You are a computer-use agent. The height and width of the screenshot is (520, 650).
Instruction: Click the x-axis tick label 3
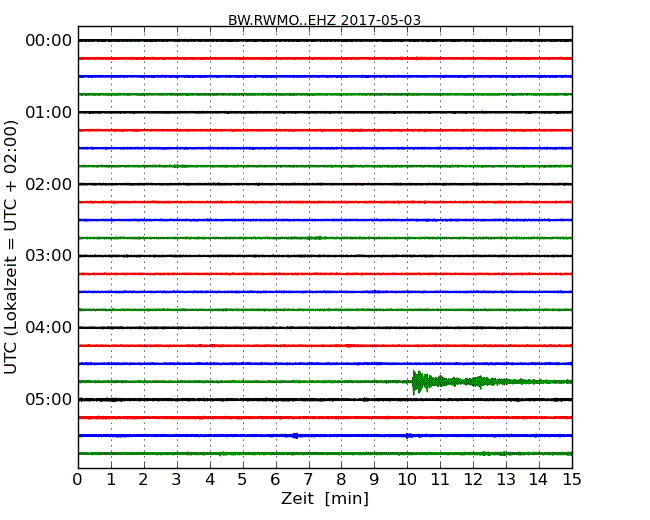177,480
